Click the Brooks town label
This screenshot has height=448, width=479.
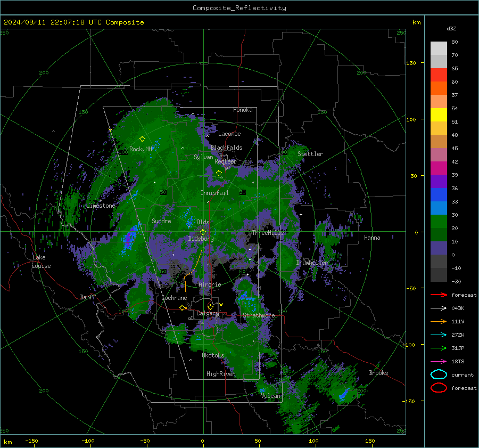[x=378, y=373]
